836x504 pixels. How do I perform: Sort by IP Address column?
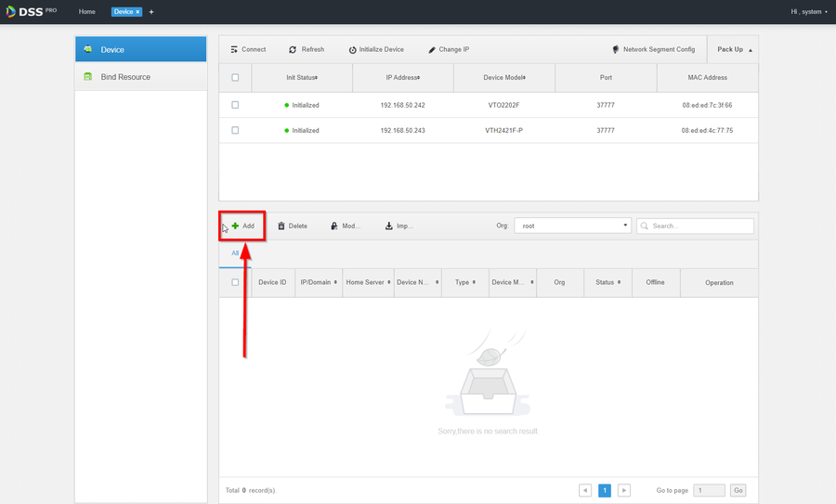click(403, 77)
